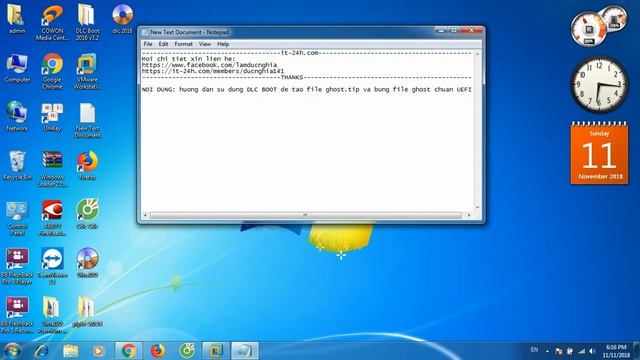Image resolution: width=640 pixels, height=360 pixels.
Task: Show hidden tray icons arrow
Action: click(547, 351)
